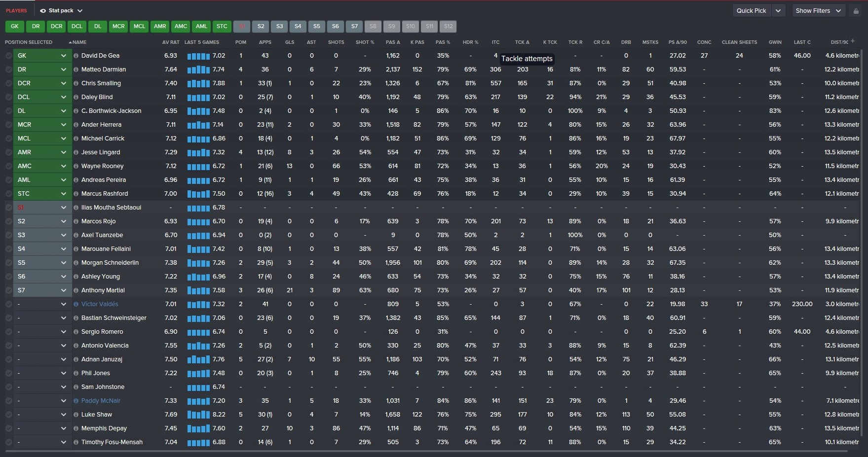Tick the selection circle for Anthony Martial
868x457 pixels.
[8, 290]
